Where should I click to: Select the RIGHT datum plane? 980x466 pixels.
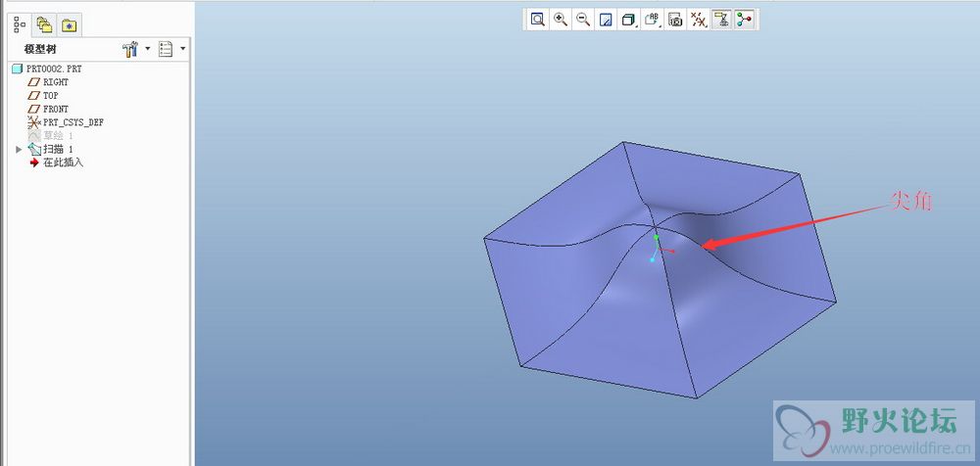pos(49,82)
